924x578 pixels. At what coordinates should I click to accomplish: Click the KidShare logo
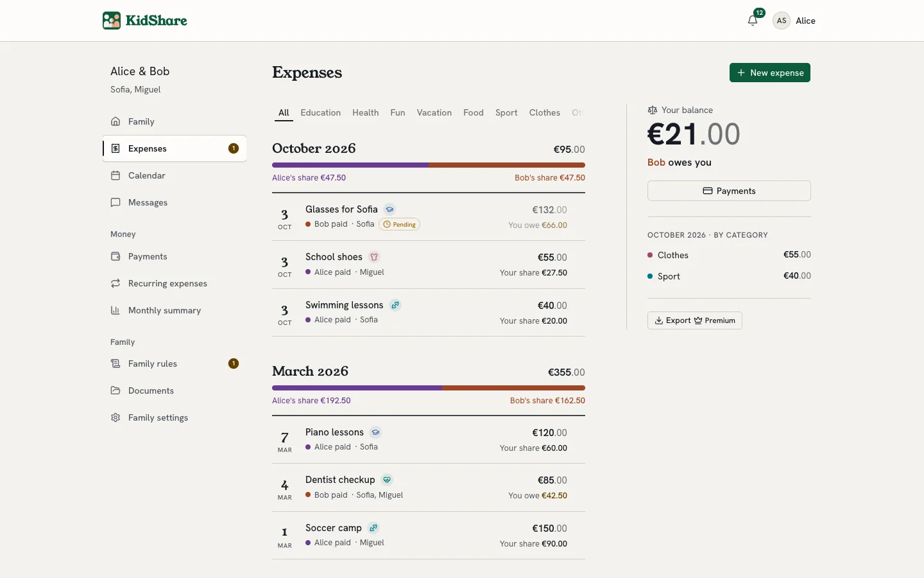[x=145, y=21]
